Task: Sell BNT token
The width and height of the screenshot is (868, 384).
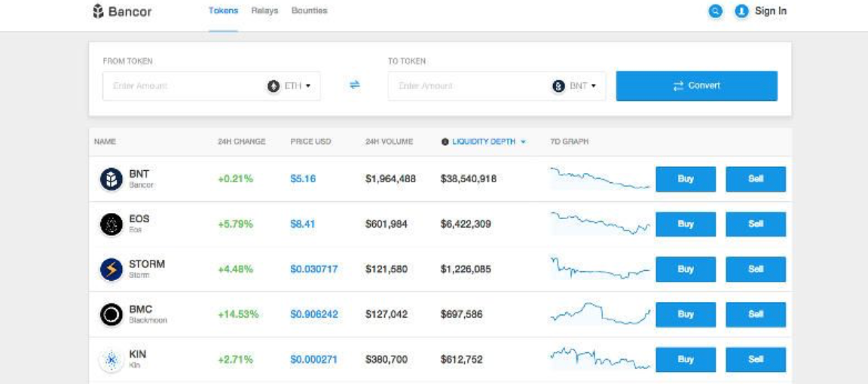Action: coord(756,178)
